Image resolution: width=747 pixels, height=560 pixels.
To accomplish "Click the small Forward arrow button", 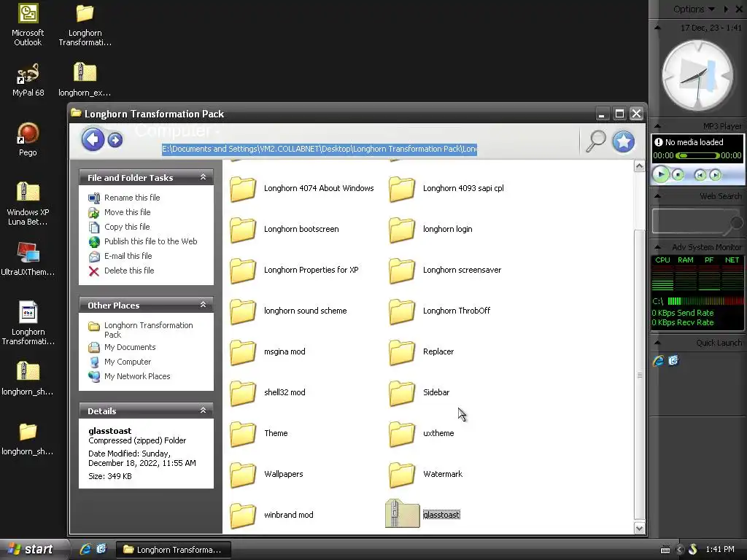I will pyautogui.click(x=115, y=140).
